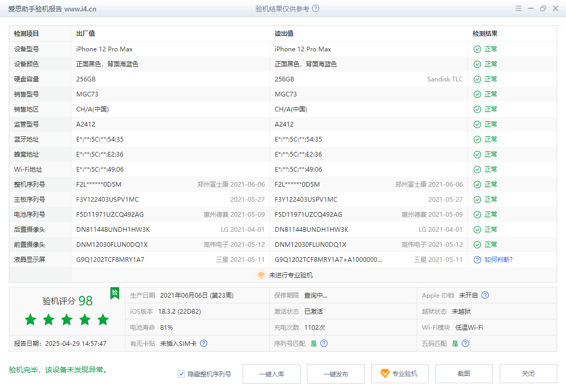Click check icon in 后置摄像头 row

pos(477,230)
